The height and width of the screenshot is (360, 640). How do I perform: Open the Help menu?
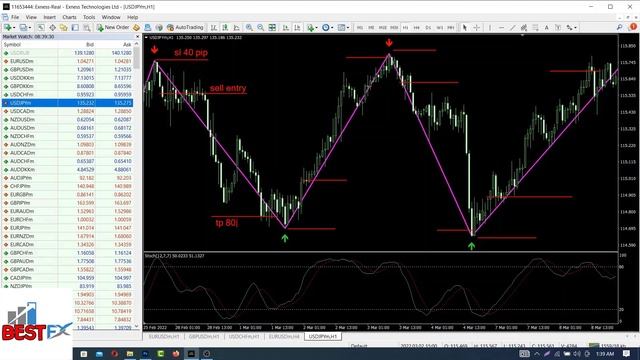pos(133,17)
